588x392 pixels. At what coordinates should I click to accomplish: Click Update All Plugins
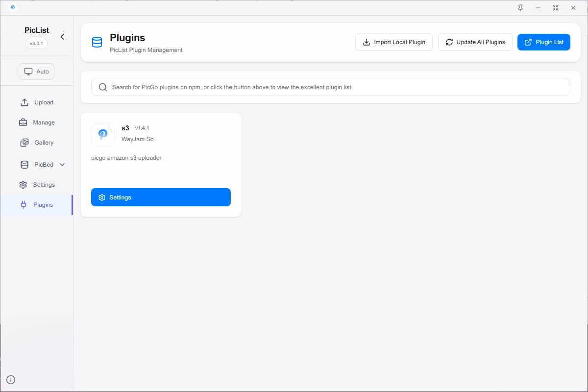pos(475,42)
